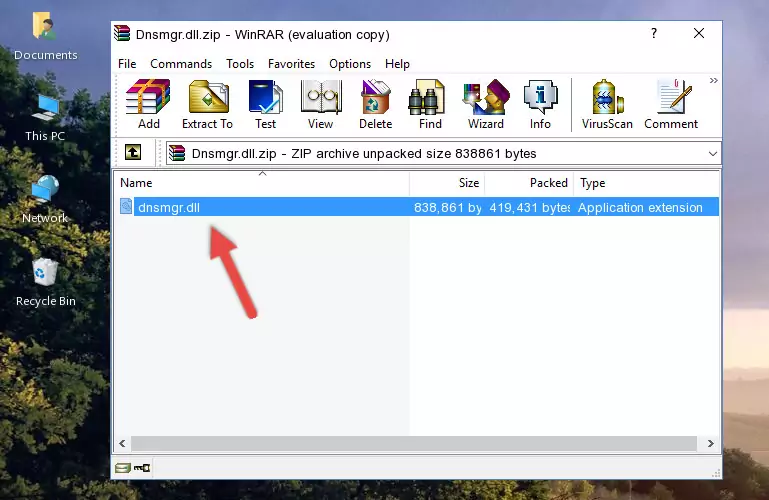Click the Delete toolbar icon
This screenshot has height=500, width=769.
click(x=376, y=104)
